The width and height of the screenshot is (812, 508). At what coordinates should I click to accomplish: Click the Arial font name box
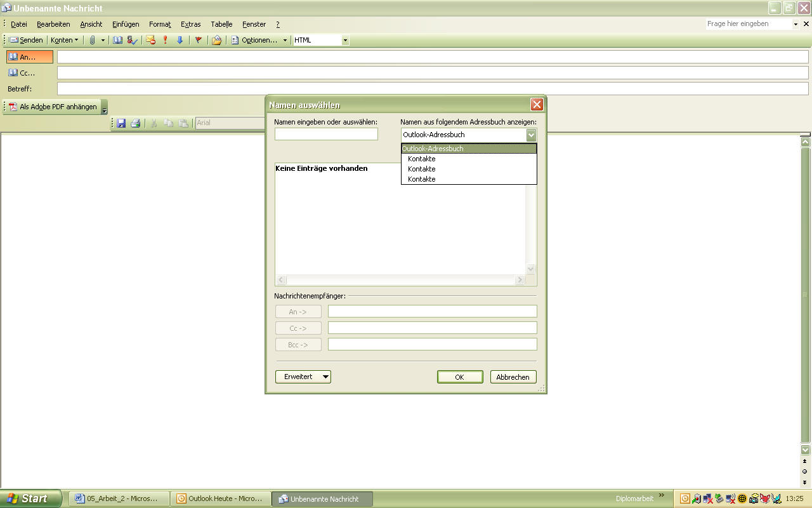pos(230,123)
